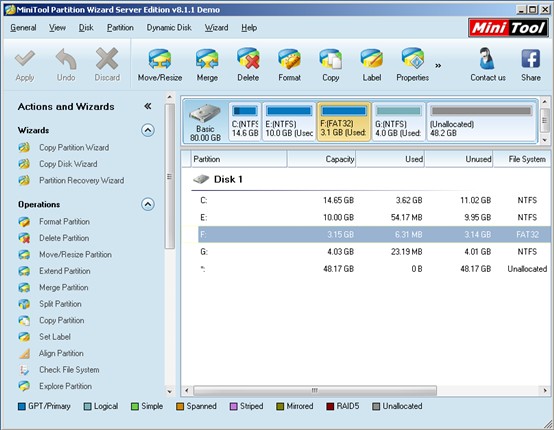Open the Wizard menu
The height and width of the screenshot is (430, 554).
coord(216,28)
